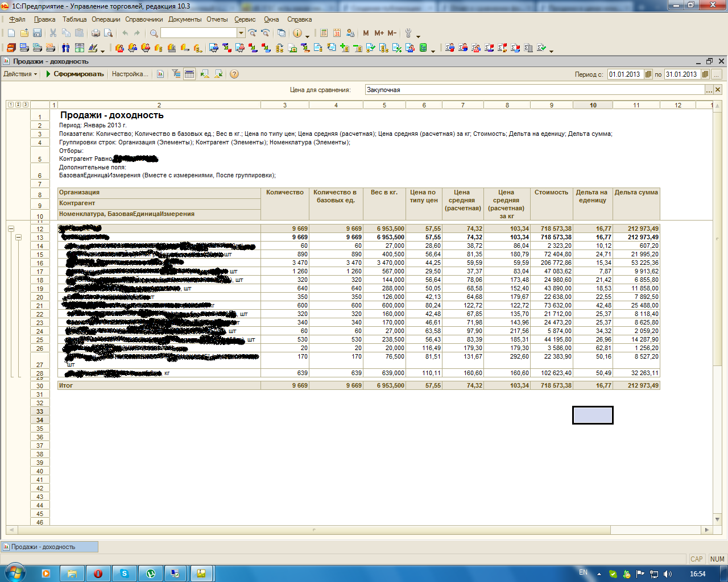The image size is (728, 582).
Task: Toggle the report header table icon
Action: 189,74
